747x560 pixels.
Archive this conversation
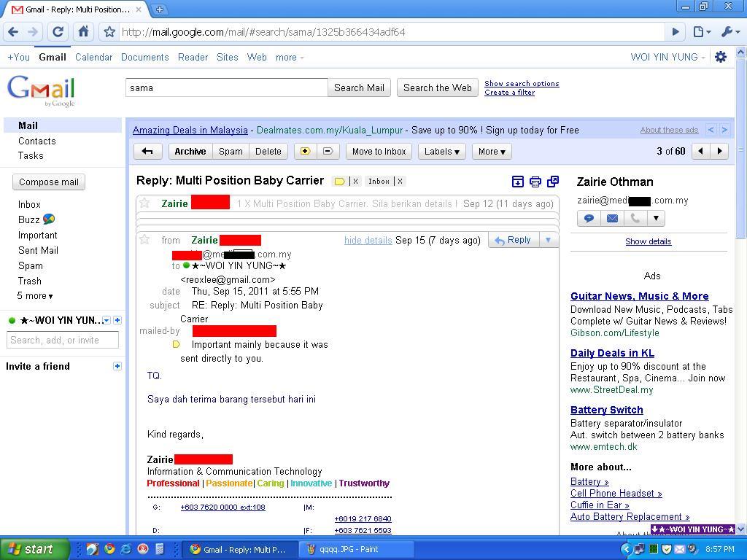[190, 152]
